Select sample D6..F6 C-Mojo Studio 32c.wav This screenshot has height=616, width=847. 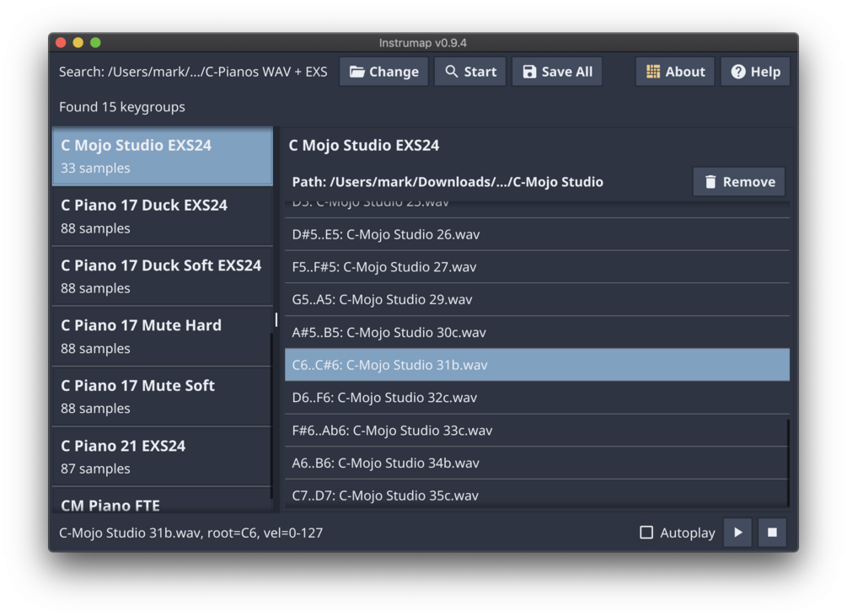tap(537, 398)
